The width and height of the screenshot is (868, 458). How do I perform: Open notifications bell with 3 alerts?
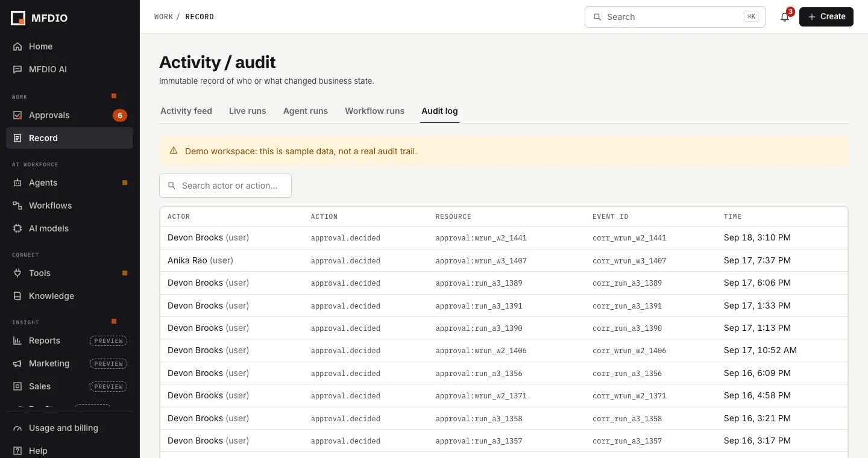pos(785,17)
